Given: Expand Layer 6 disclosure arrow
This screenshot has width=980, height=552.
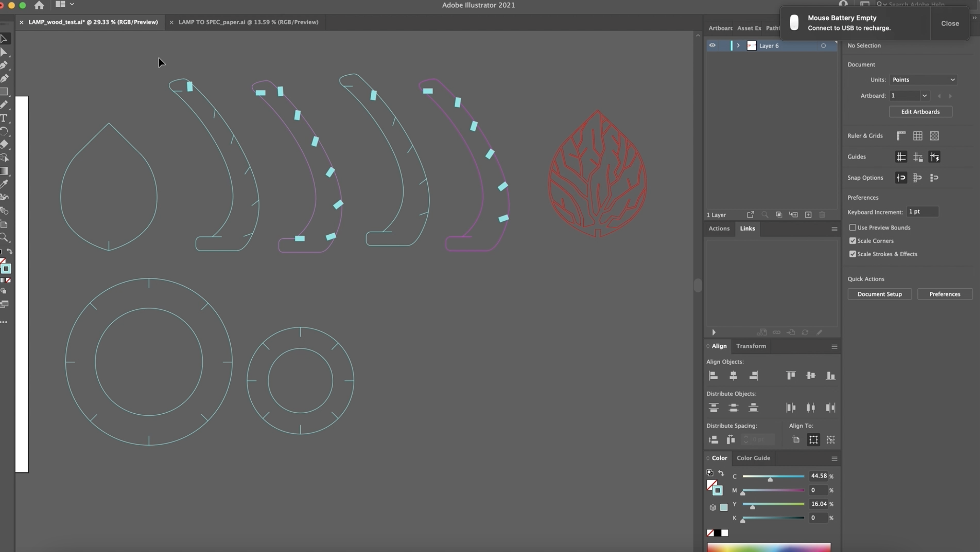Looking at the screenshot, I should (738, 45).
